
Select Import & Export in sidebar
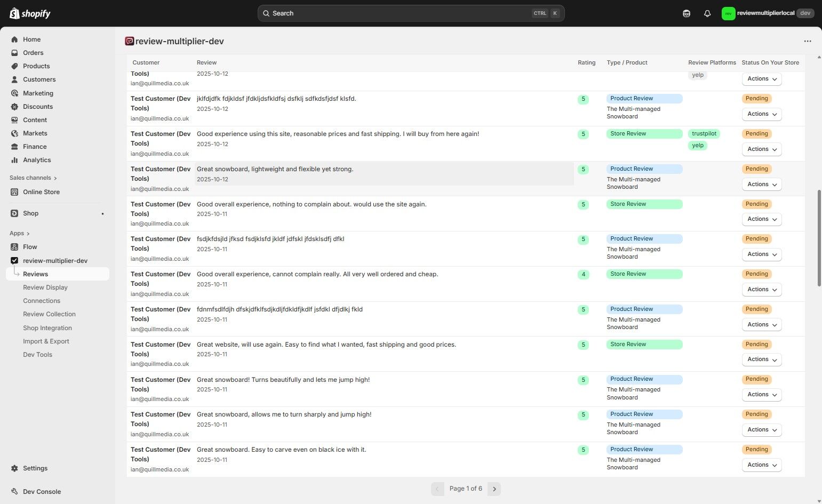(46, 341)
